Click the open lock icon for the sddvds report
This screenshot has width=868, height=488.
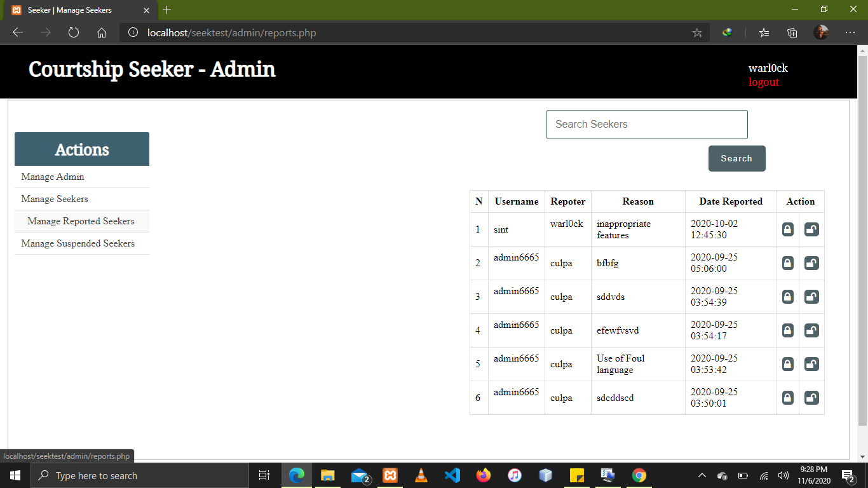tap(811, 297)
